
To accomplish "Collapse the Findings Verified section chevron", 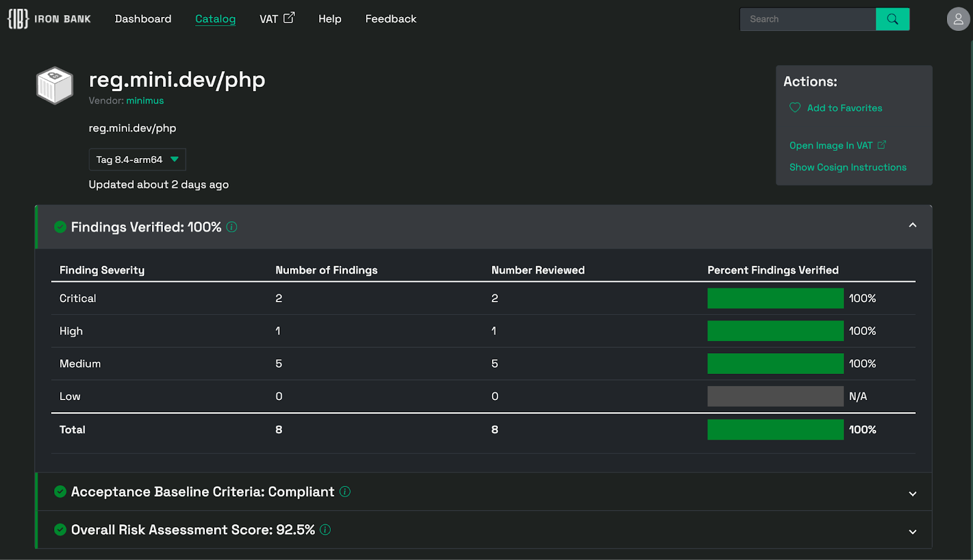I will point(912,226).
